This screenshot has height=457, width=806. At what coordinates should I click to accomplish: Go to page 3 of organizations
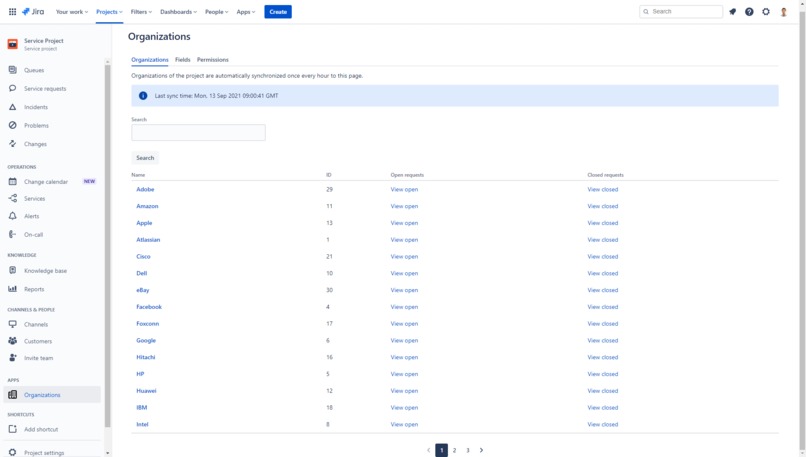pyautogui.click(x=468, y=450)
